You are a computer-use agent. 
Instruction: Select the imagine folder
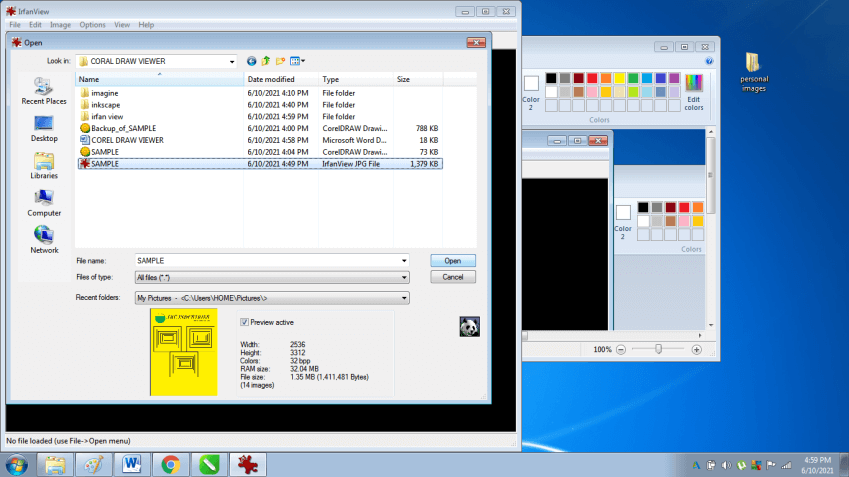point(105,93)
